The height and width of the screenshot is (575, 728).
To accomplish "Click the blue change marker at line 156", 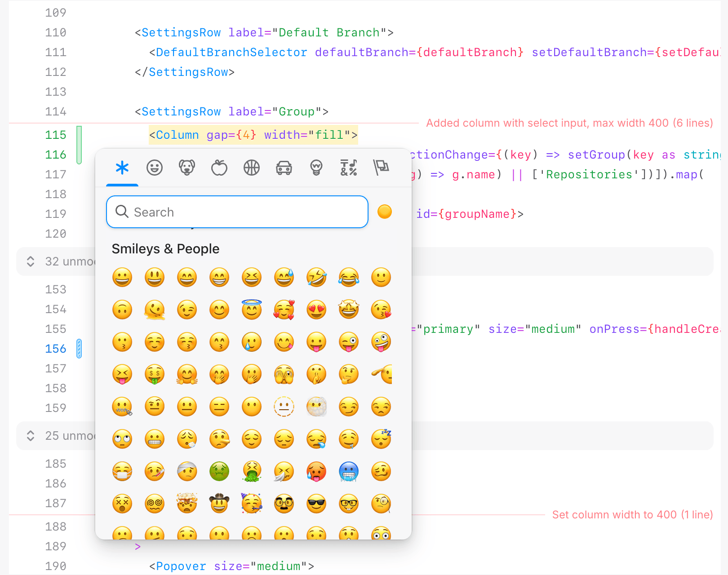I will tap(79, 349).
